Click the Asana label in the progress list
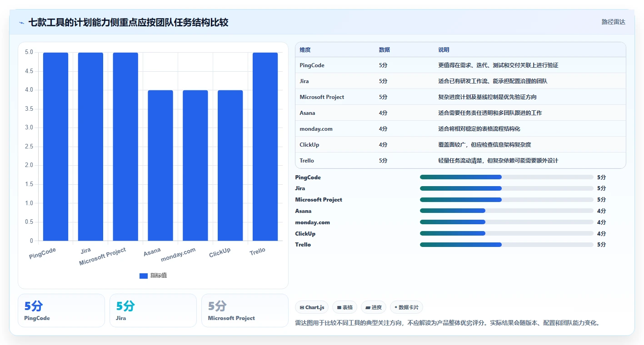The height and width of the screenshot is (345, 644). coord(303,211)
